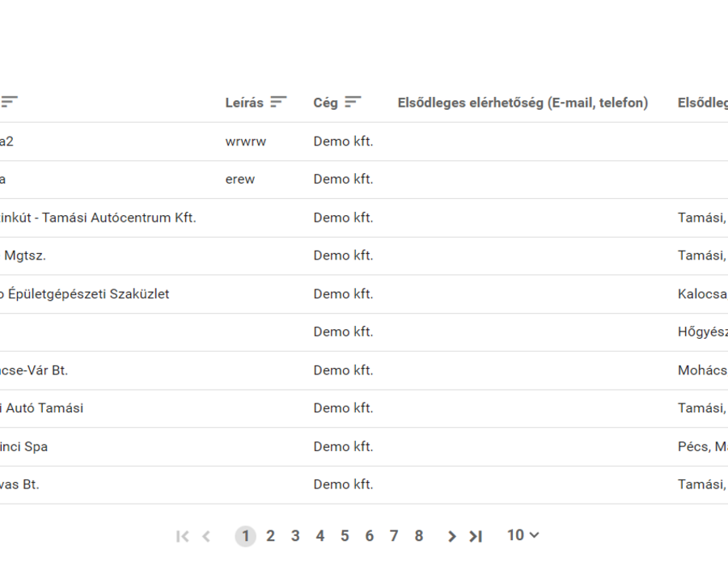Go to the next page arrow
The height and width of the screenshot is (566, 728).
(451, 536)
